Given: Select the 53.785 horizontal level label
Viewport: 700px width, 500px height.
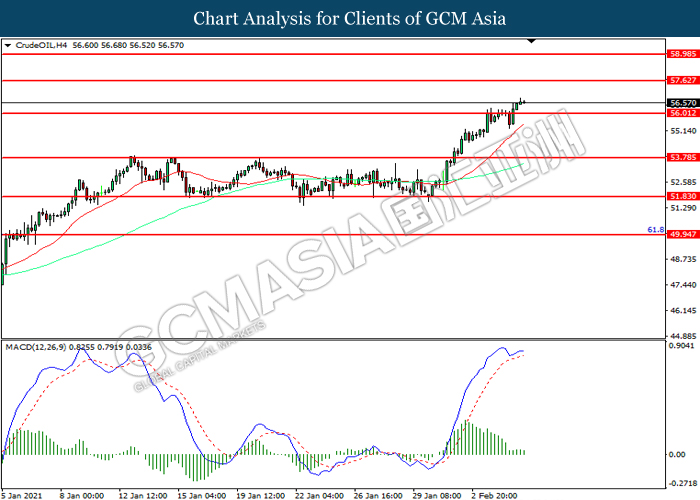Looking at the screenshot, I should 683,157.
